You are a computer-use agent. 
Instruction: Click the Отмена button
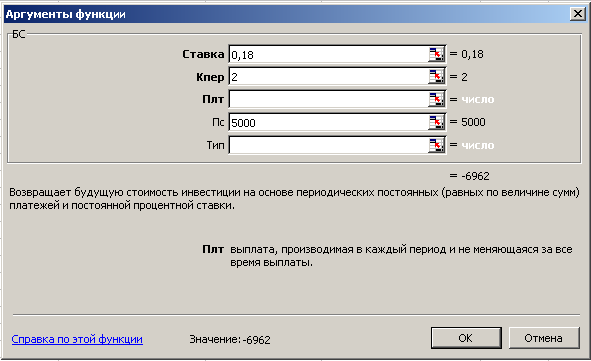tap(544, 338)
